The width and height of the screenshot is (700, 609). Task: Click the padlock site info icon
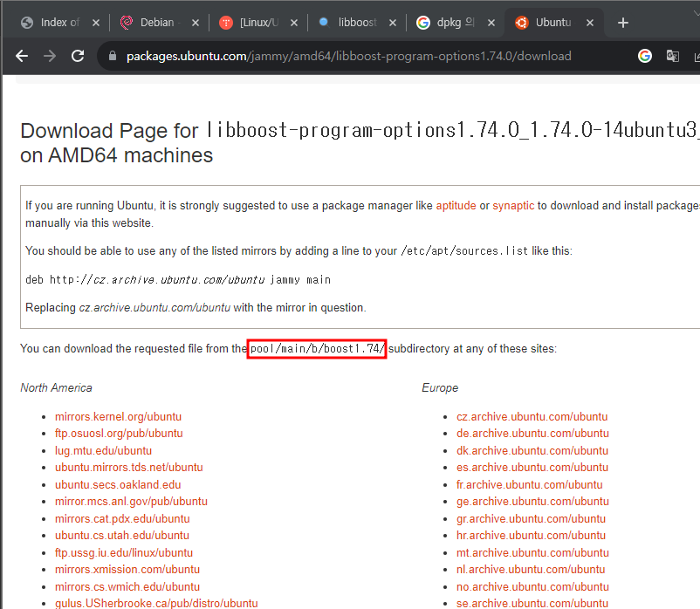pyautogui.click(x=111, y=57)
